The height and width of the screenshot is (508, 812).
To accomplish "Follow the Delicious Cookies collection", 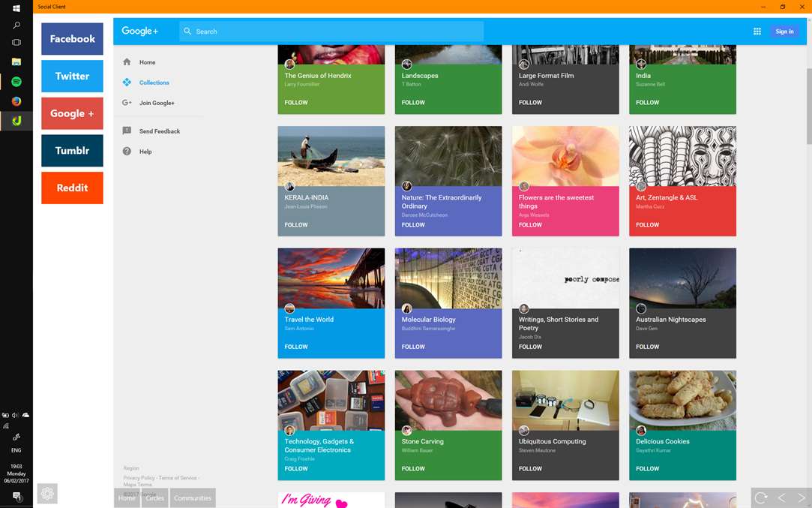I will pos(647,467).
